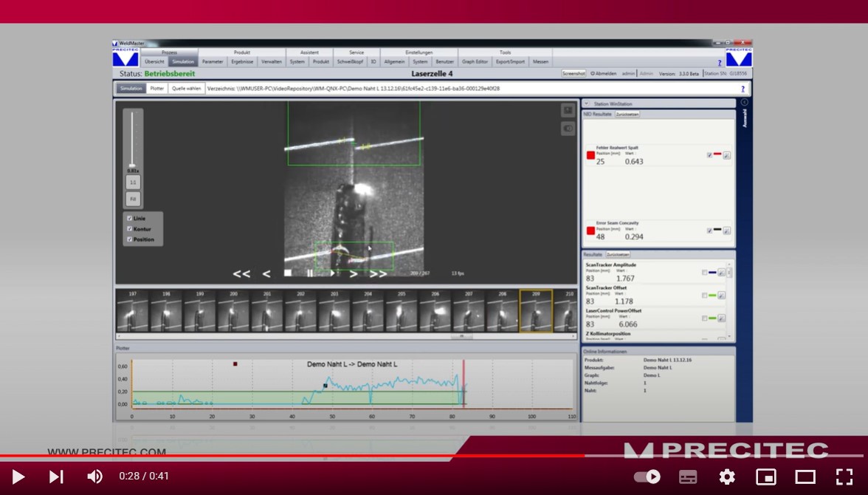The image size is (868, 495).
Task: Open the Benutzer settings tab
Action: point(444,61)
